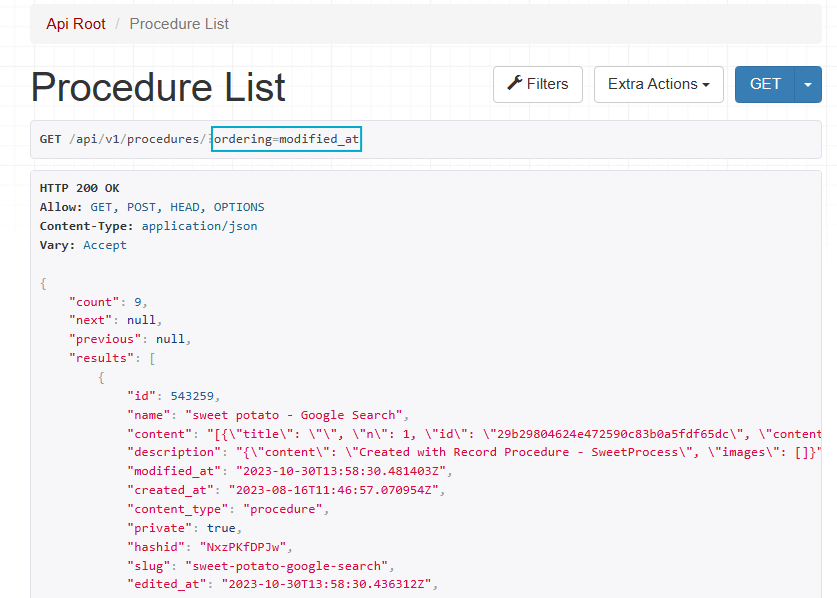Click the highlighted ordering=modified_at query parameter
The image size is (837, 598).
pyautogui.click(x=286, y=139)
